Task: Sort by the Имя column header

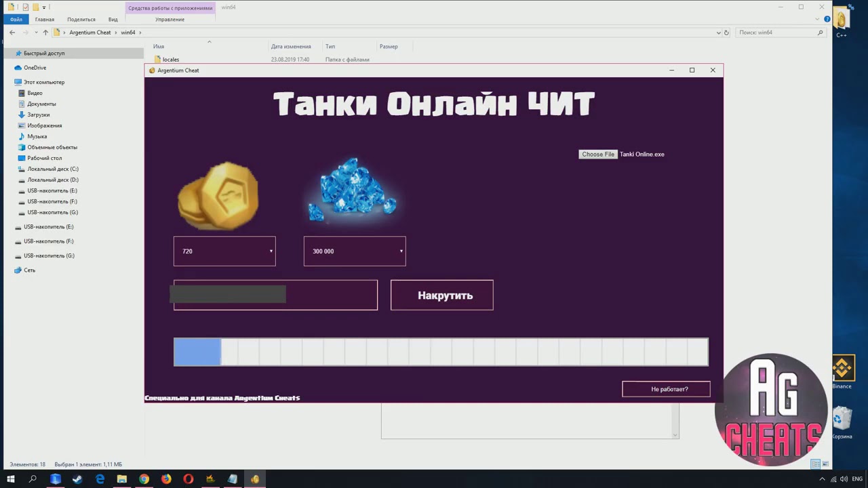Action: (x=159, y=47)
